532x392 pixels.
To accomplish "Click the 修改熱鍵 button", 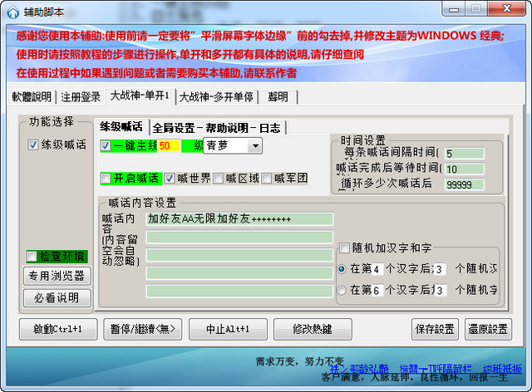I will [x=313, y=329].
